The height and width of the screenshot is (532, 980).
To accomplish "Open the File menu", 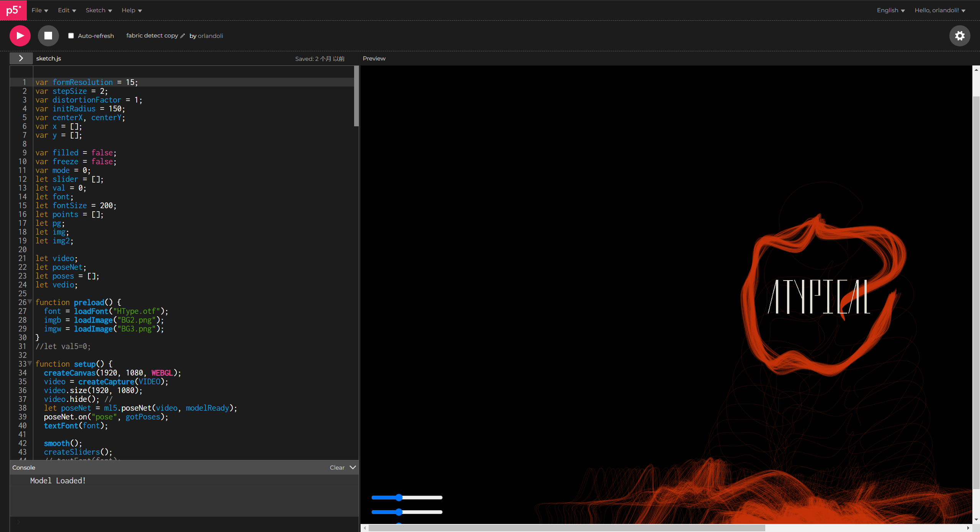I will pyautogui.click(x=39, y=10).
